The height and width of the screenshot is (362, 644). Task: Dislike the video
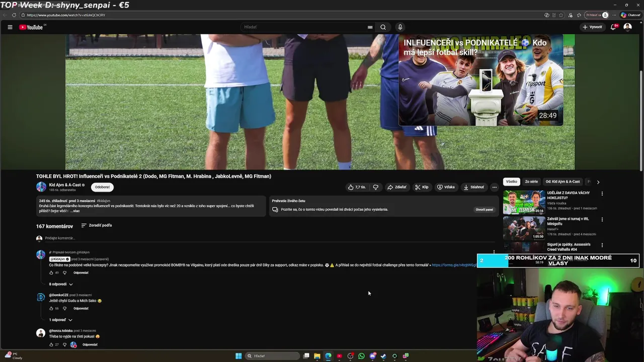click(x=375, y=187)
